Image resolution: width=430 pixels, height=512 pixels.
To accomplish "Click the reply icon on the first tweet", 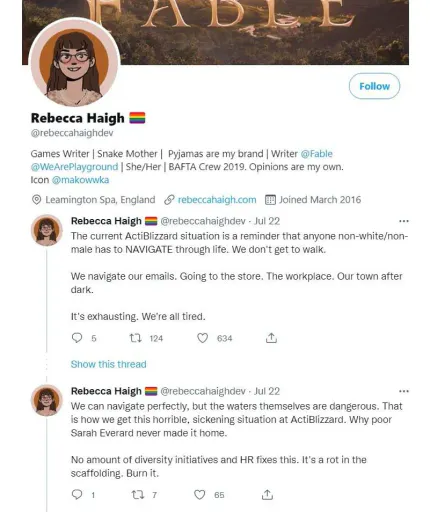I will tap(77, 338).
